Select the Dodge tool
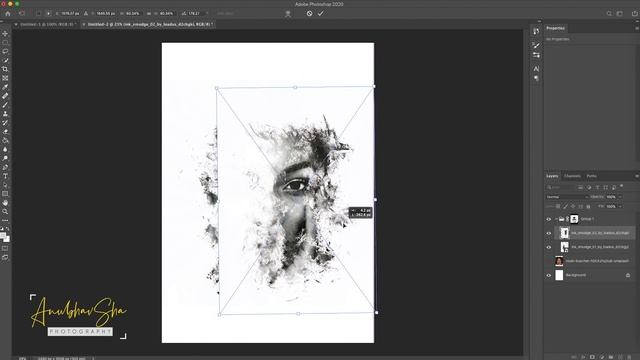This screenshot has height=360, width=640. 5,158
